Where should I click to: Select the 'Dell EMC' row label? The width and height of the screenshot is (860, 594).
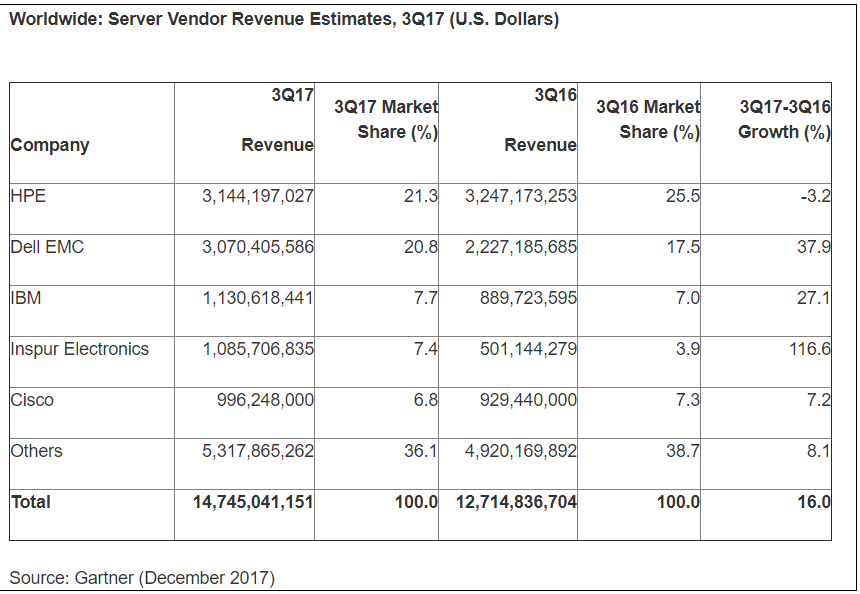pos(47,247)
